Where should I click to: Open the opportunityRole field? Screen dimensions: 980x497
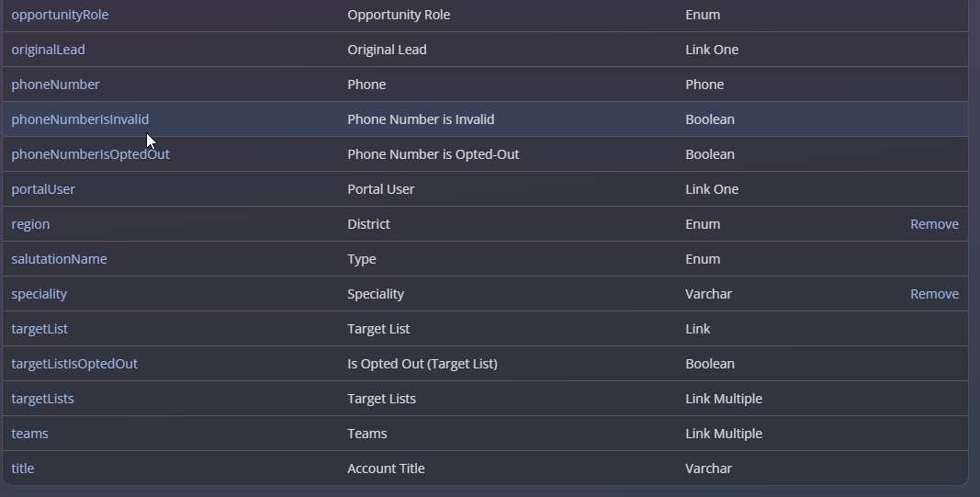(60, 15)
